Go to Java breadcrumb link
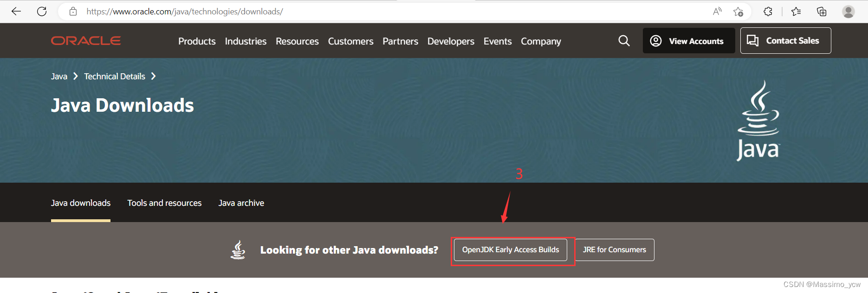868x293 pixels. (59, 76)
